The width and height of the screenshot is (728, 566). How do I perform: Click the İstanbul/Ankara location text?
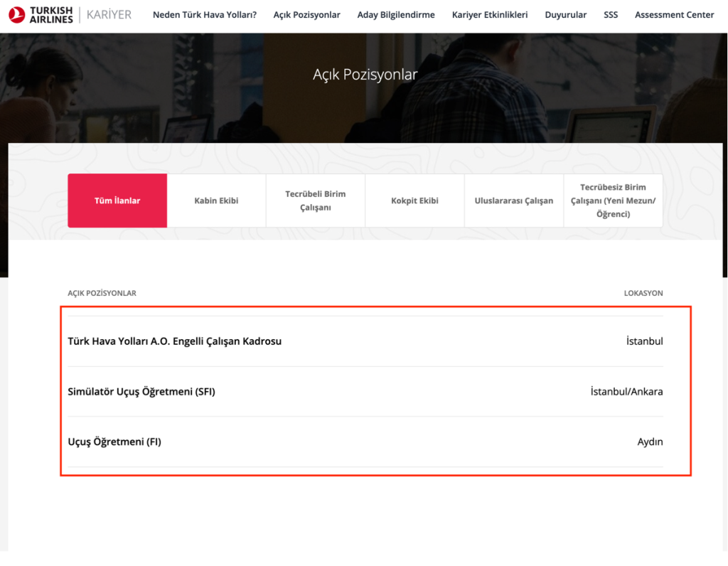[x=626, y=392]
